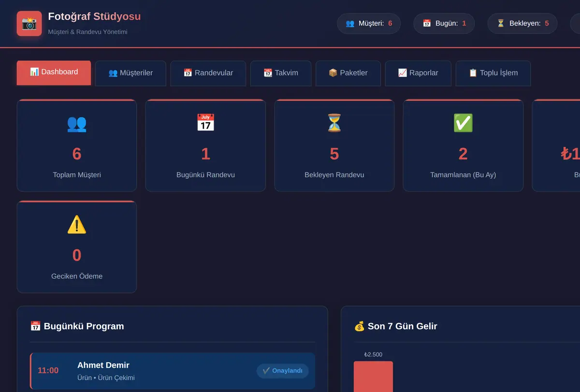Select the Paketler tab
Viewport: 580px width, 392px height.
point(348,73)
